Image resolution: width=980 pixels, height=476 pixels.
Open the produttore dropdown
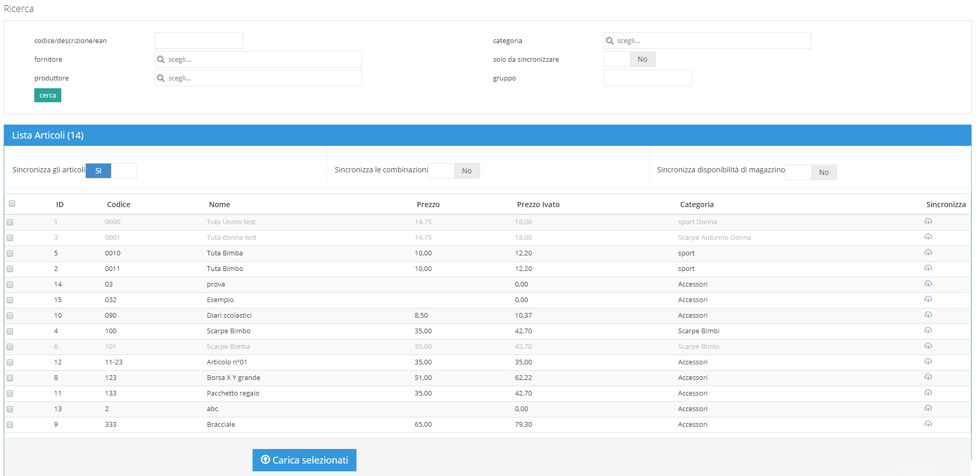[258, 78]
